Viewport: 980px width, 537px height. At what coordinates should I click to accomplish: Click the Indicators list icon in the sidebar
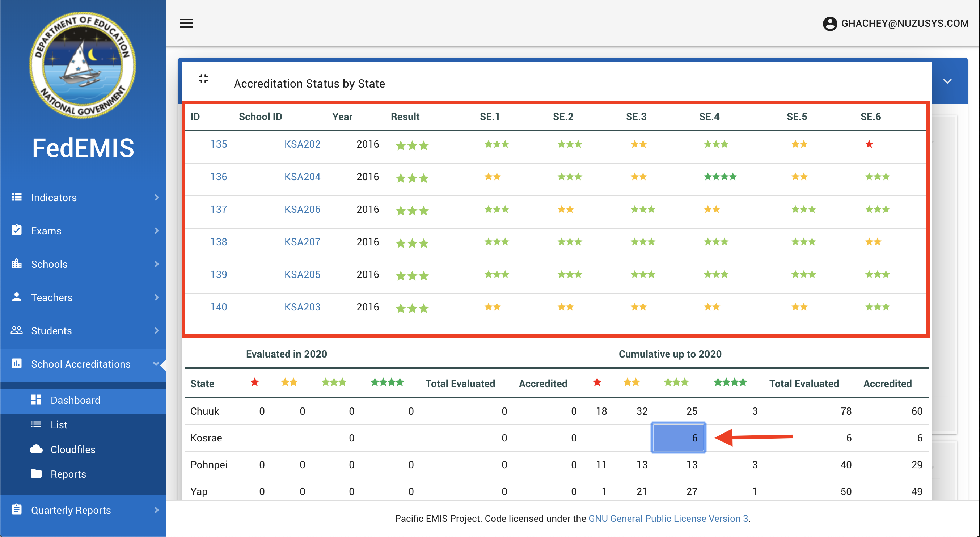[17, 197]
